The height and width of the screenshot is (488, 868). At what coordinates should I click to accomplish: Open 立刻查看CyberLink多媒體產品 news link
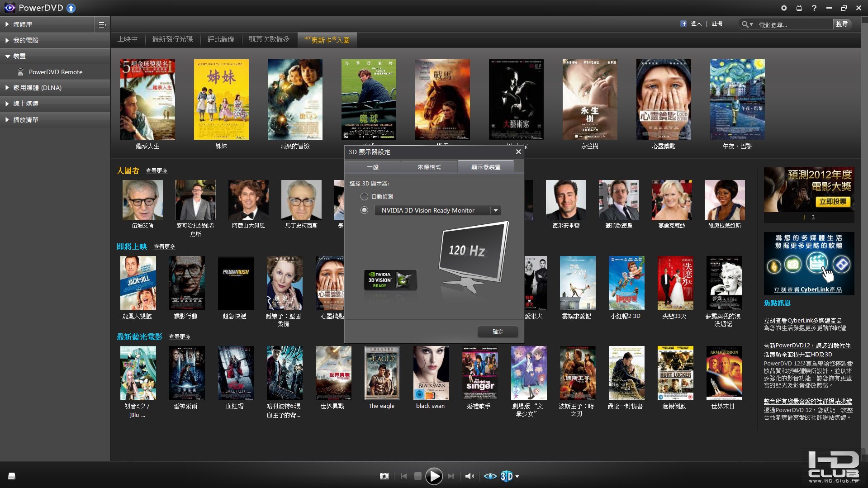pyautogui.click(x=803, y=321)
